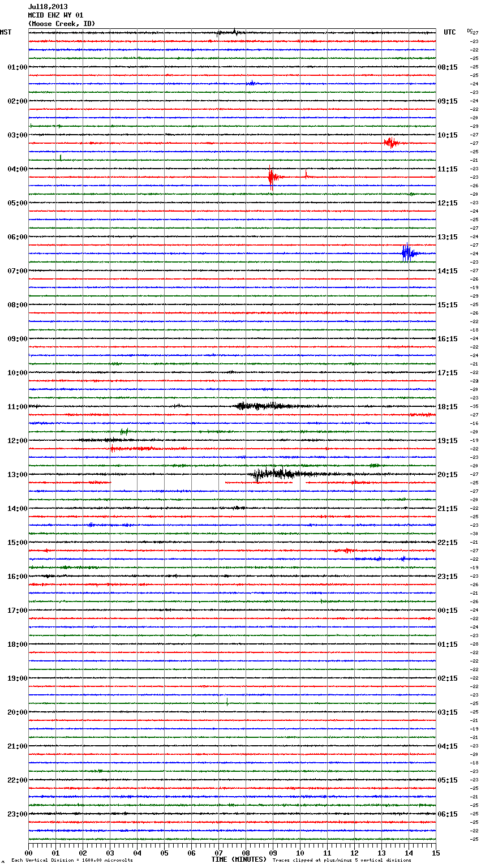
Task: Click the x-axis minute tick label 10
Action: (x=300, y=853)
